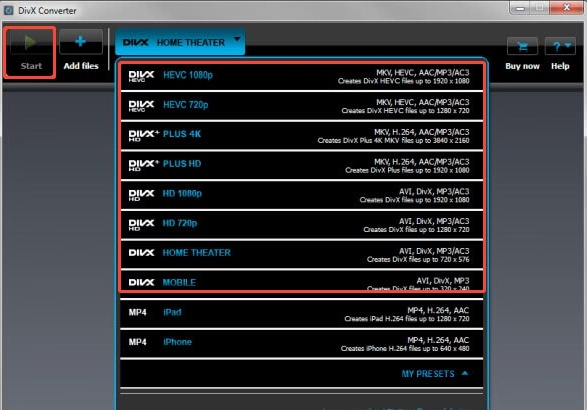The image size is (587, 410).
Task: Click the Start label text
Action: [31, 66]
